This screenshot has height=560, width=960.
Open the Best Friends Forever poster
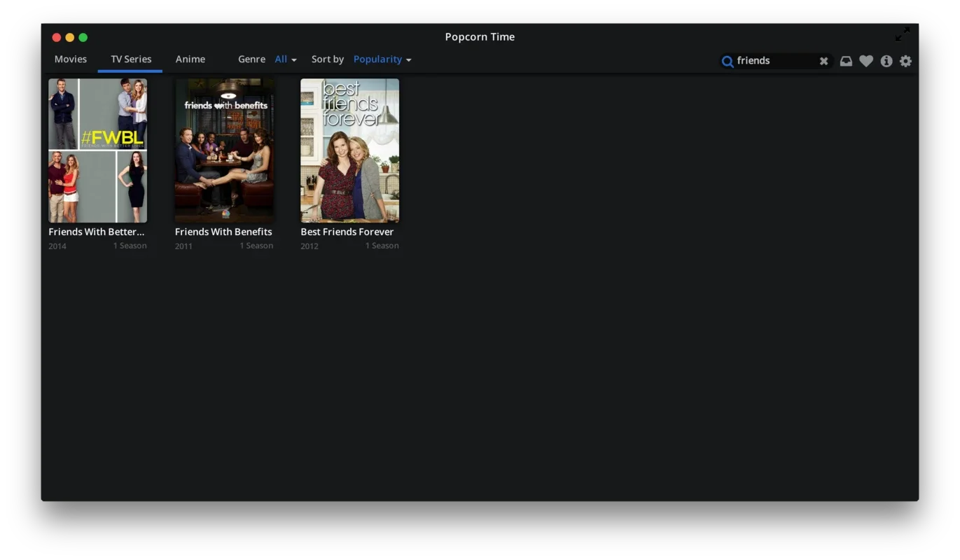coord(350,150)
